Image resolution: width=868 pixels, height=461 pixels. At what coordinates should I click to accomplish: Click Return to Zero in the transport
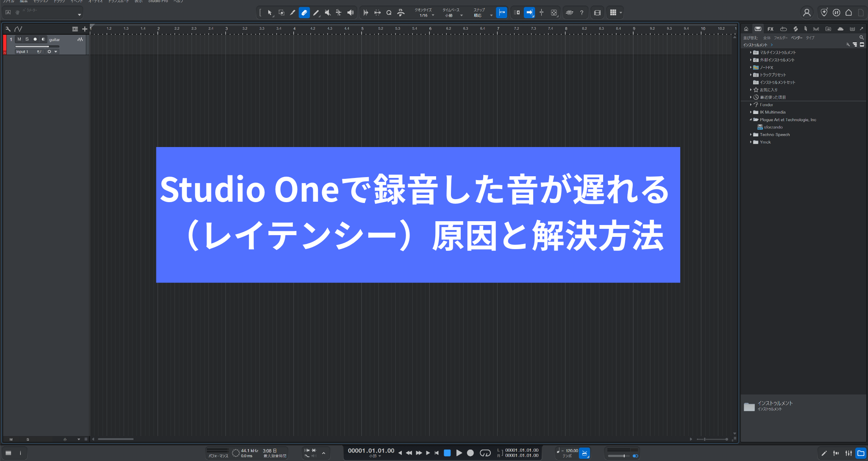coord(437,453)
